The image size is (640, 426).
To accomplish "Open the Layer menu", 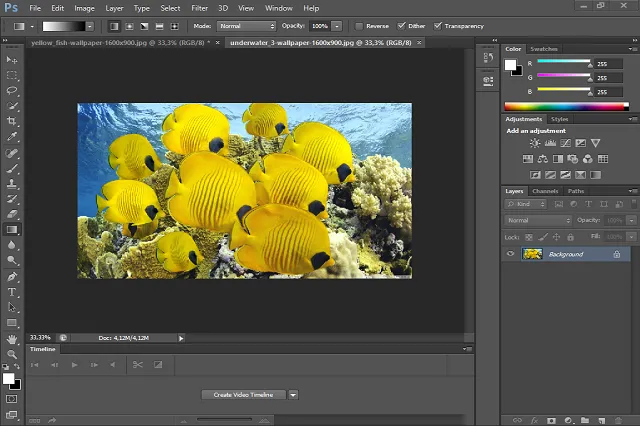I will [x=114, y=8].
